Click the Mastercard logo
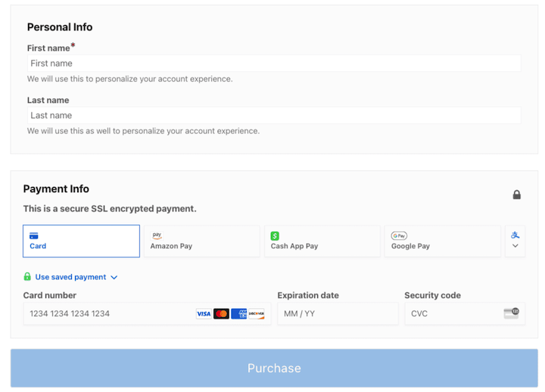 coord(221,313)
